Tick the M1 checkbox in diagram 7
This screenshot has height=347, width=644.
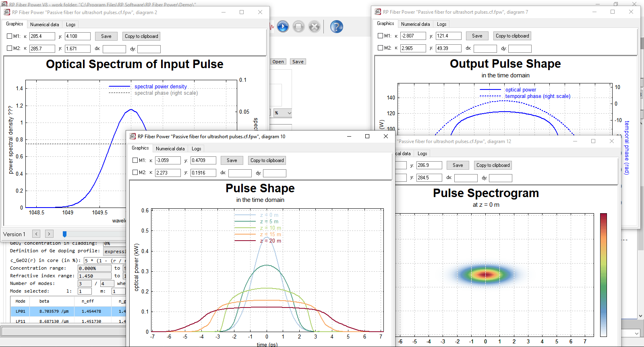(x=380, y=36)
